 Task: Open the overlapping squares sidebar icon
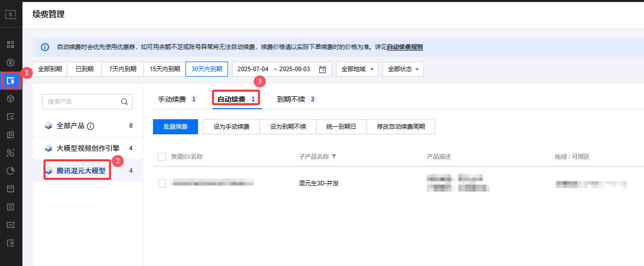(x=10, y=153)
